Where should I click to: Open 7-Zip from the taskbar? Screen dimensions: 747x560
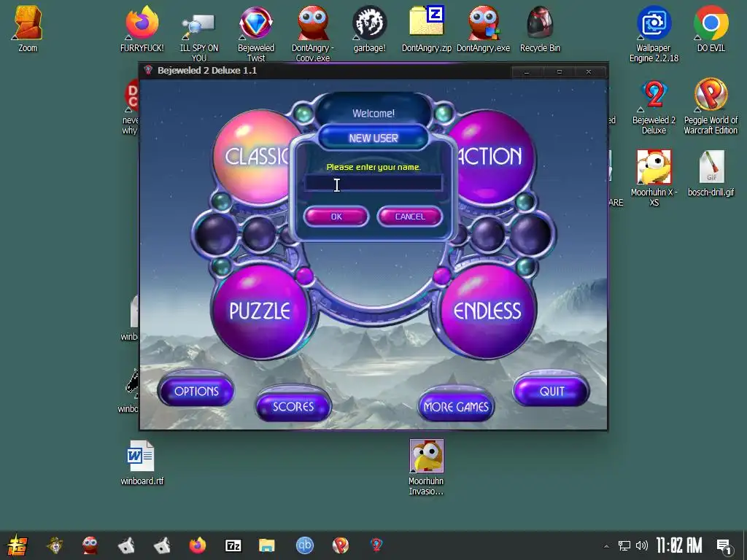pos(233,545)
